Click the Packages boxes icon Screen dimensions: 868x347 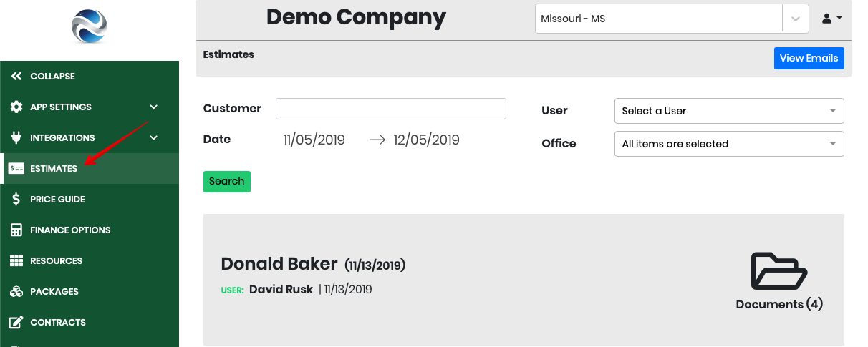tap(16, 291)
